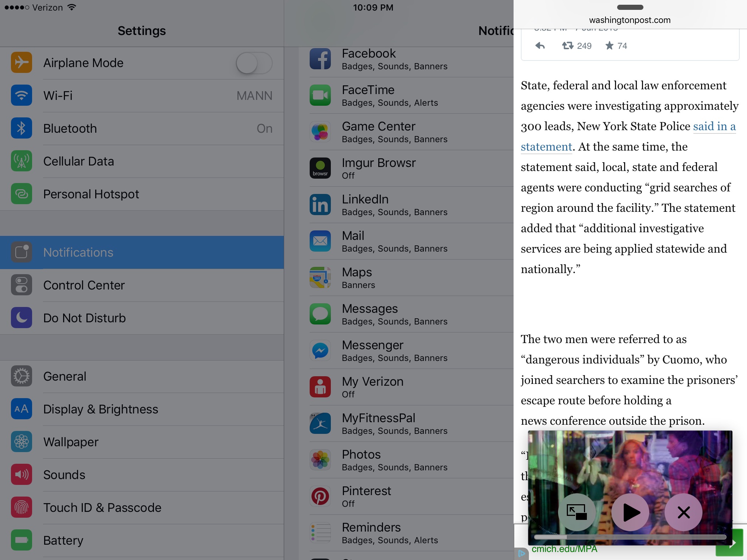This screenshot has height=560, width=747.
Task: Tap the tweet reply arrow
Action: click(540, 46)
